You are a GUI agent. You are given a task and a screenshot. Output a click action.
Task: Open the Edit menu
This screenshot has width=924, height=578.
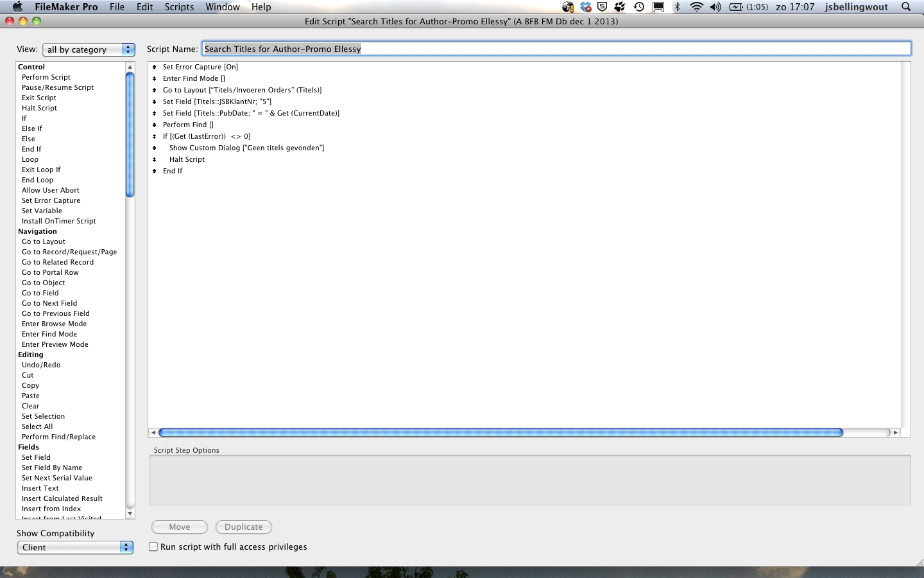point(144,6)
